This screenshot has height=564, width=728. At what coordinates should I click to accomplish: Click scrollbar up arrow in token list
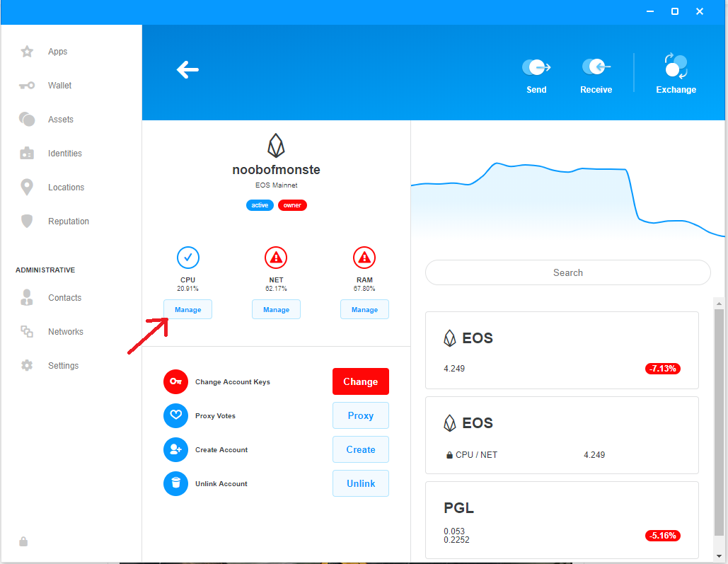tap(719, 304)
